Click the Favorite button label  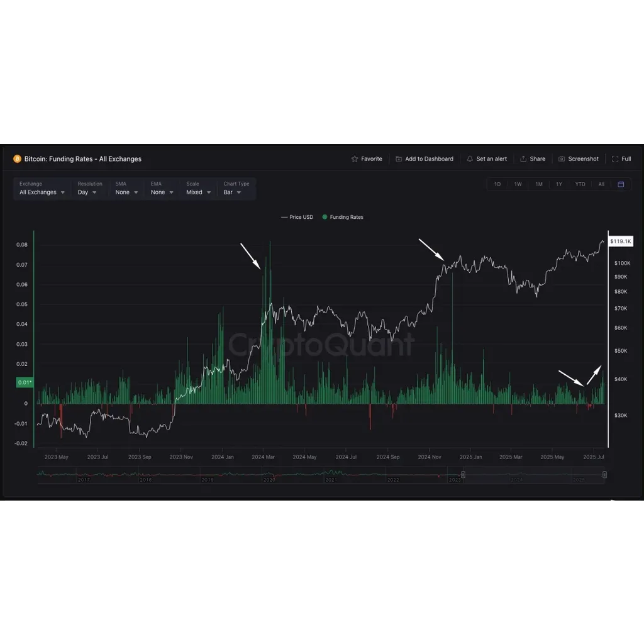click(371, 159)
